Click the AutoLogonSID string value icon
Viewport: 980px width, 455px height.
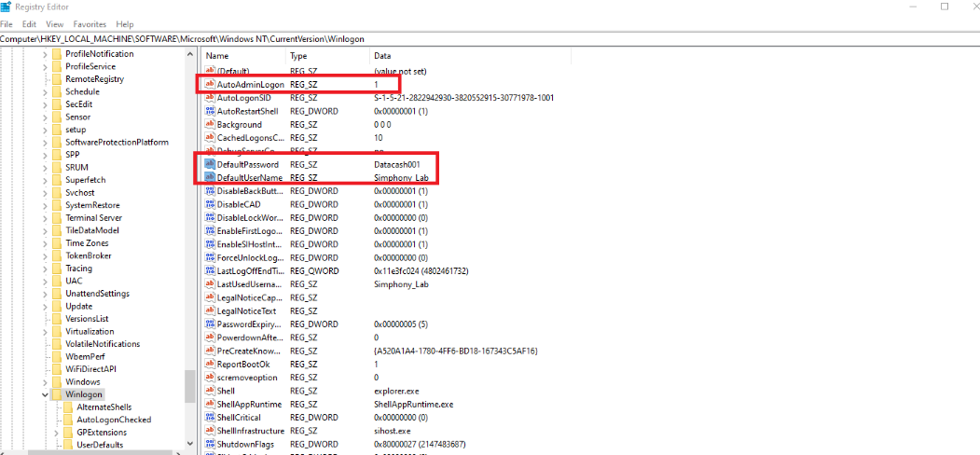pos(210,98)
